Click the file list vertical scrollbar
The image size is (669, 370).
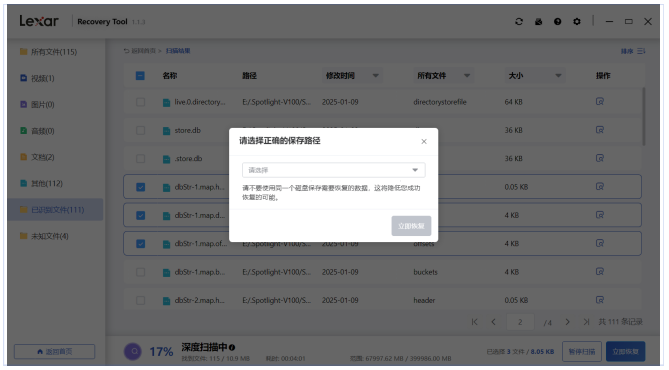pyautogui.click(x=644, y=117)
